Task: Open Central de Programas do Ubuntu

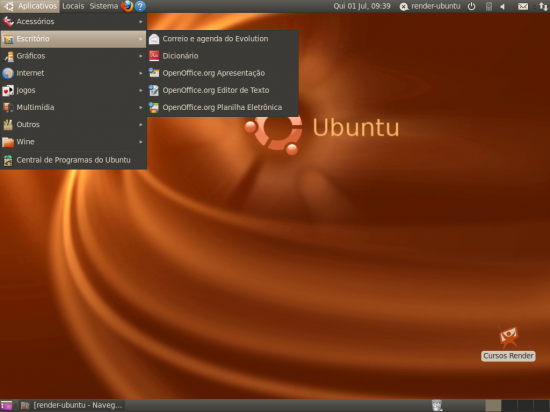Action: pyautogui.click(x=73, y=160)
